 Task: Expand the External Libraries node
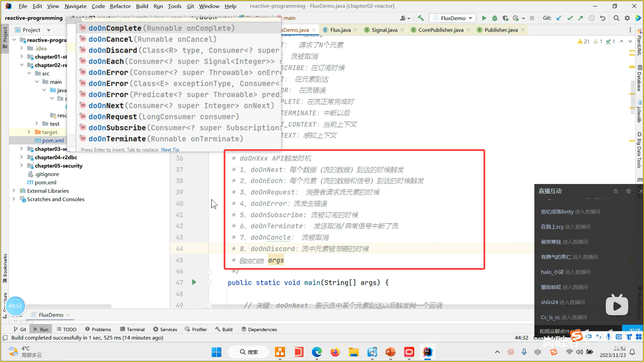[x=14, y=191]
